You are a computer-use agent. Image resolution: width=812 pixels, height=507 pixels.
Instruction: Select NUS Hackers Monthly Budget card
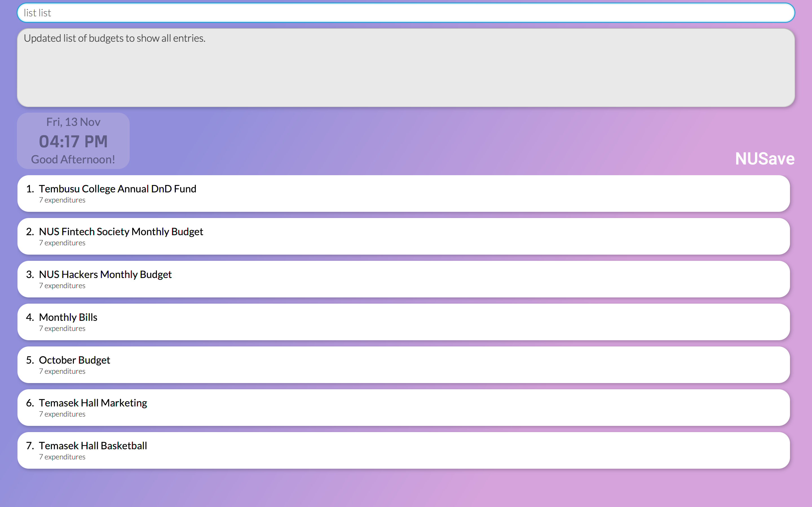403,279
